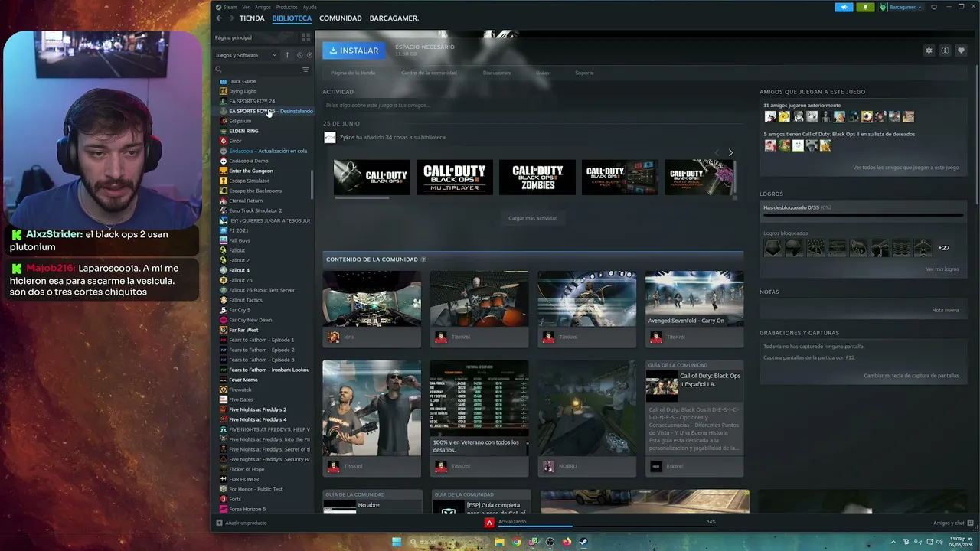Click the INSTALAR button
The height and width of the screenshot is (551, 980).
click(x=354, y=51)
